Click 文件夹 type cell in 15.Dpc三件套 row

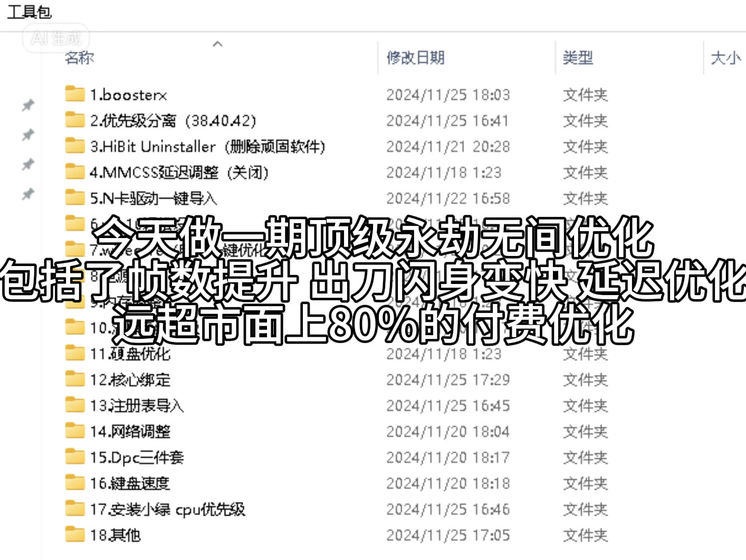[585, 457]
